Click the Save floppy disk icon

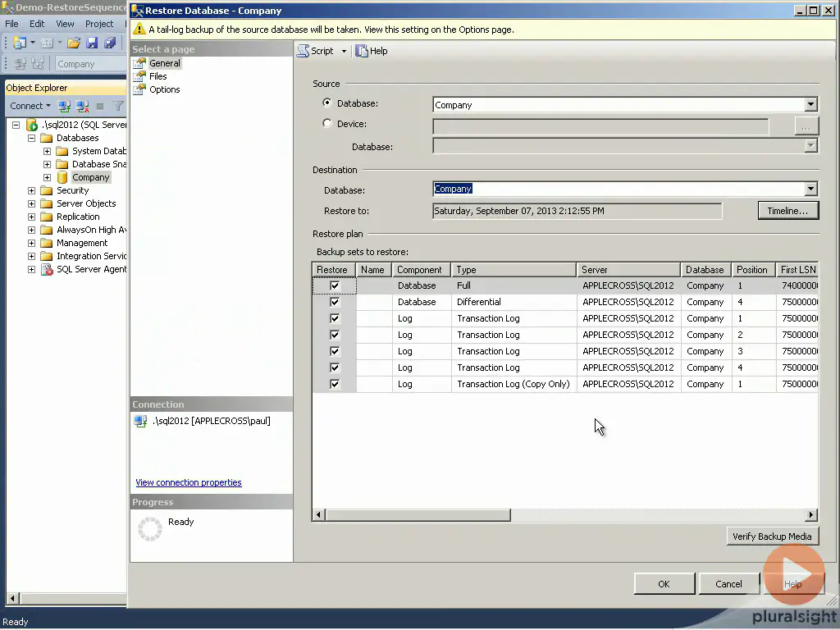[92, 43]
